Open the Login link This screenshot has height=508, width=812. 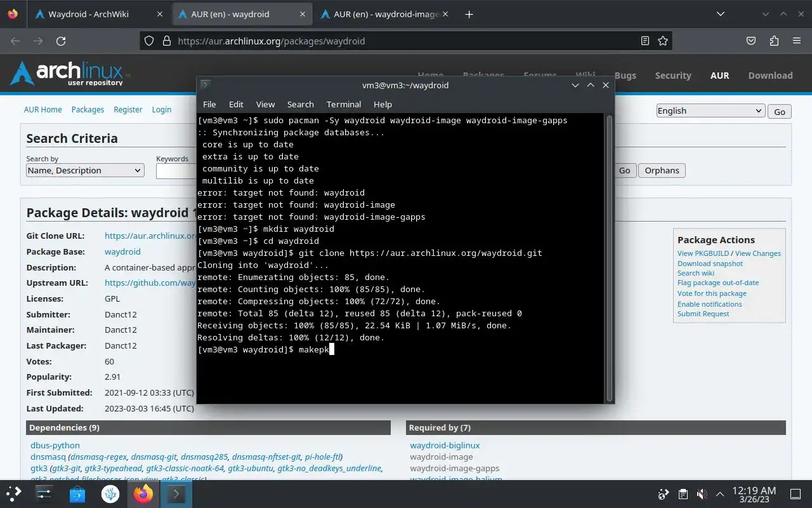(162, 109)
